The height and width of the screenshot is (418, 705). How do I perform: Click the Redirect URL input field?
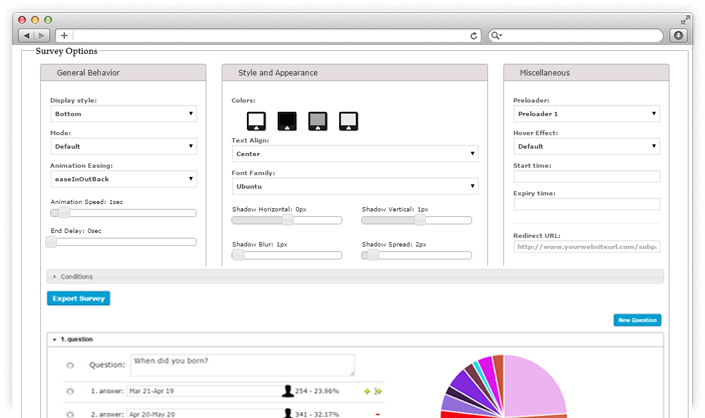point(587,247)
